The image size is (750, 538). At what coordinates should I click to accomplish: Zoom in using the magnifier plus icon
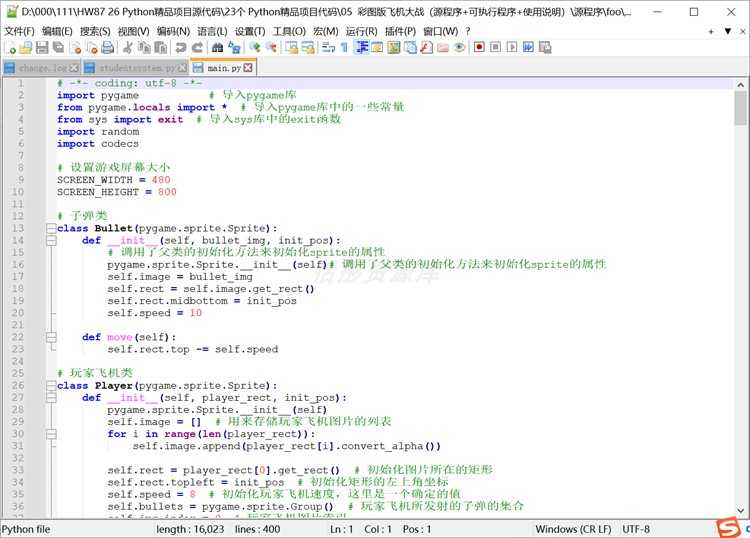point(255,47)
